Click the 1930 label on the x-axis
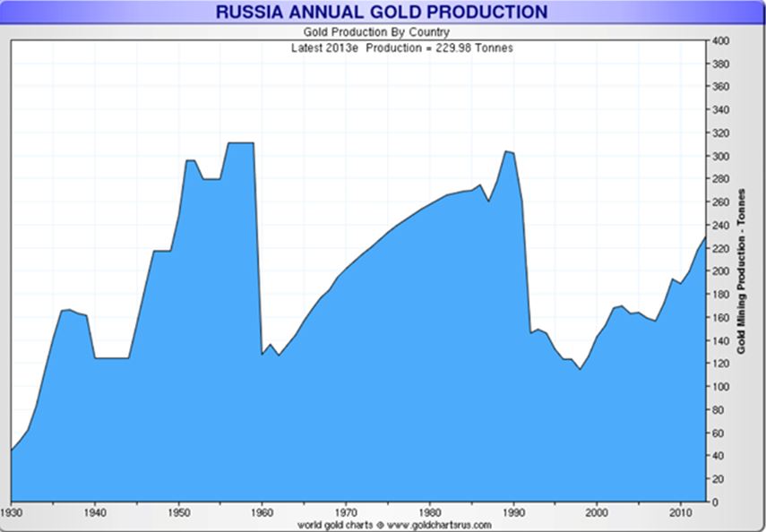Viewport: 766px width, 532px height. pyautogui.click(x=12, y=513)
